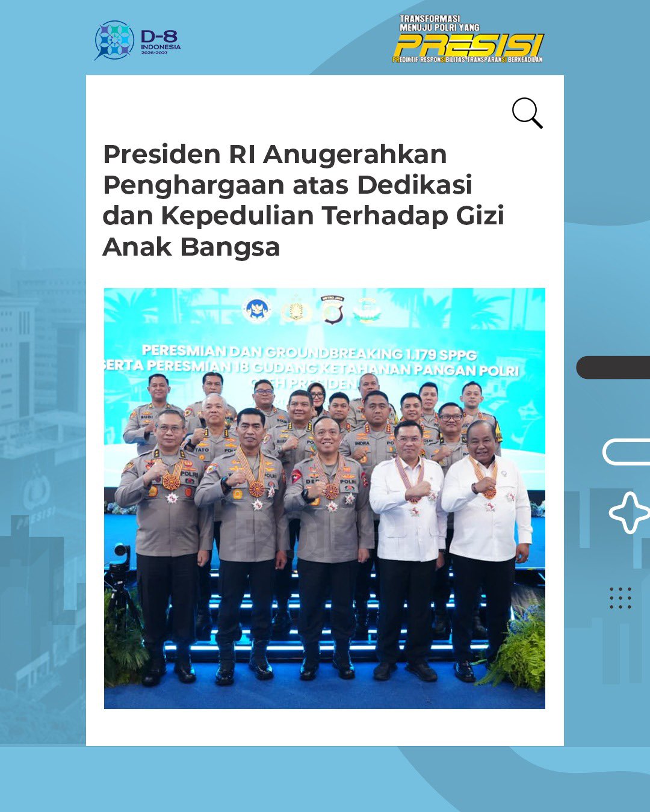The width and height of the screenshot is (650, 812).
Task: Click the Transformasi Menuju Polri Yang text
Action: [439, 23]
